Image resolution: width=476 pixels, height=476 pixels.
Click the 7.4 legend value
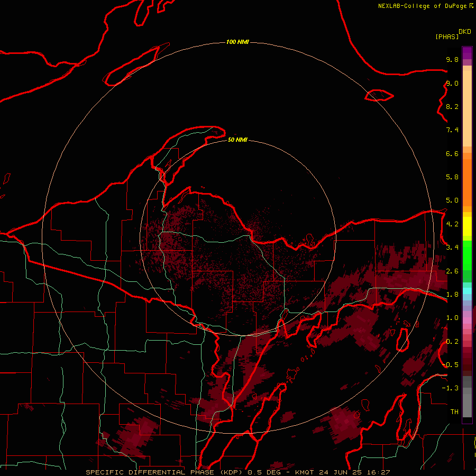452,130
